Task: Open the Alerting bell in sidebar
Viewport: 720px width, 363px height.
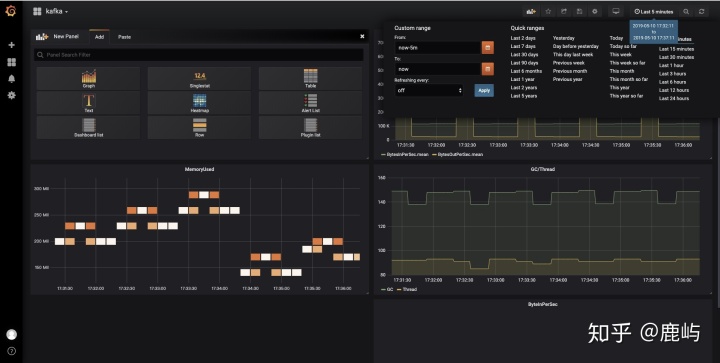Action: coord(11,78)
